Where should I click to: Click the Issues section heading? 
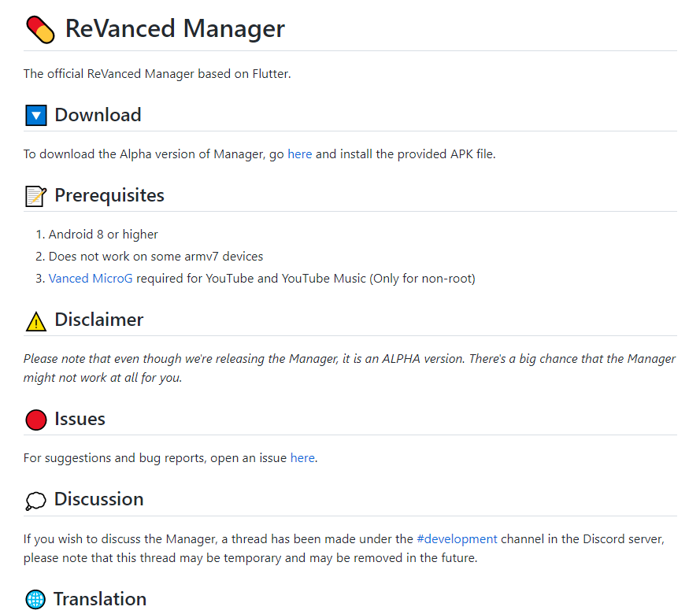[x=80, y=419]
